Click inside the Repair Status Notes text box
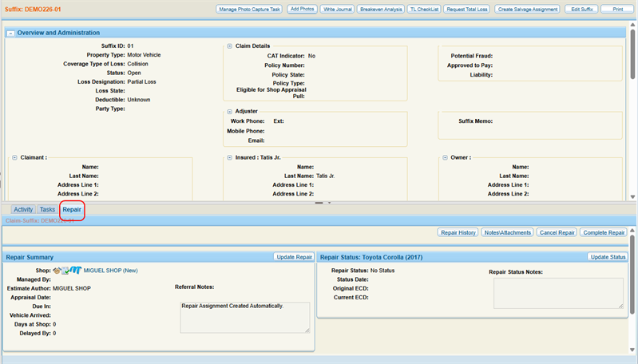Viewport: 638px width, 364px height. 558,293
